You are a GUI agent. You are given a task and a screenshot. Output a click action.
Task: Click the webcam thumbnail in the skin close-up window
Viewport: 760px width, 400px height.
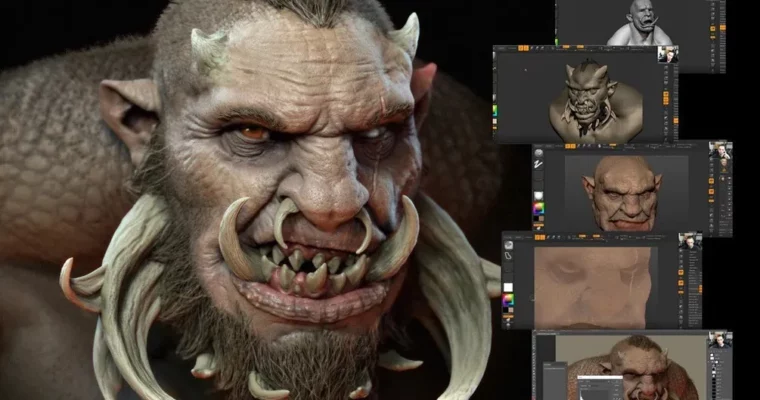pyautogui.click(x=690, y=241)
